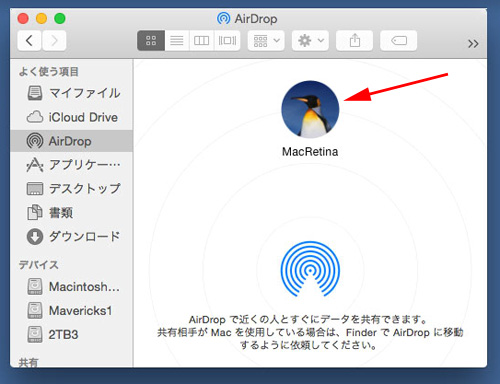500x384 pixels.
Task: Click the hard disk icon for Macintosh…
Action: point(35,287)
